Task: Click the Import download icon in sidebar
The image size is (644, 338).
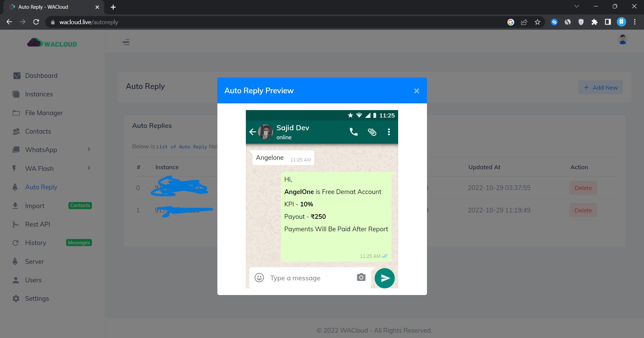Action: [15, 206]
